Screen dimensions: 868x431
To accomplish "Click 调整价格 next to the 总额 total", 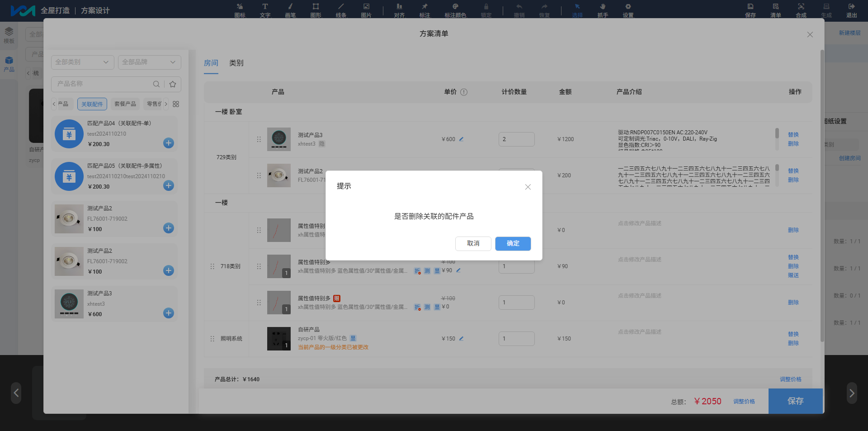I will (x=744, y=402).
